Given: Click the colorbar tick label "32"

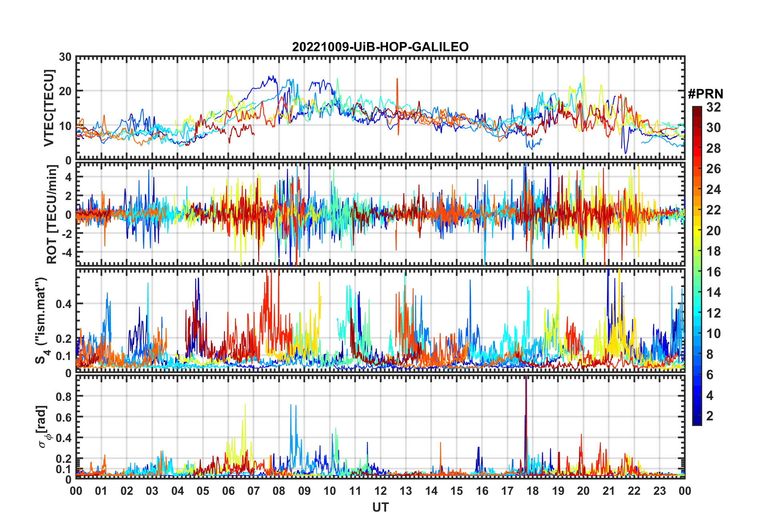Looking at the screenshot, I should pos(713,107).
